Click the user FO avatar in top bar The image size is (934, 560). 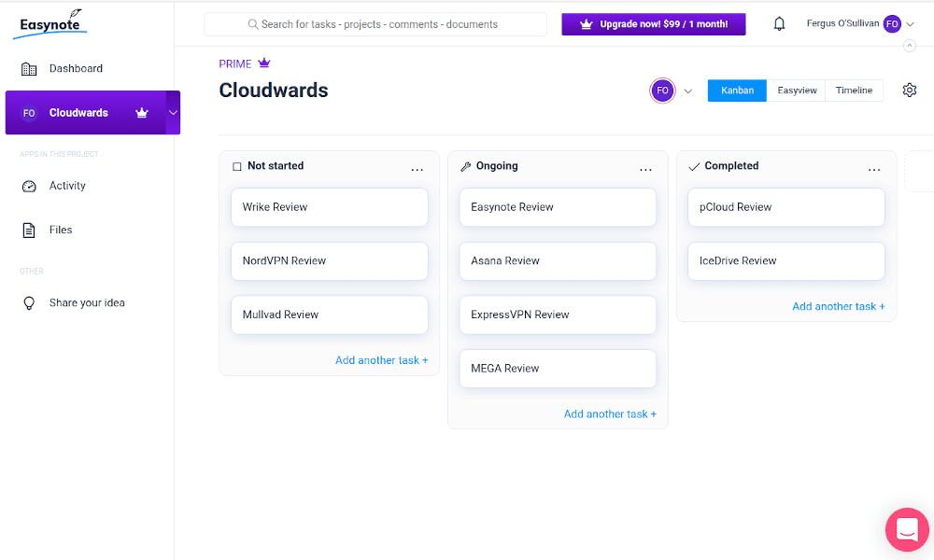coord(892,24)
